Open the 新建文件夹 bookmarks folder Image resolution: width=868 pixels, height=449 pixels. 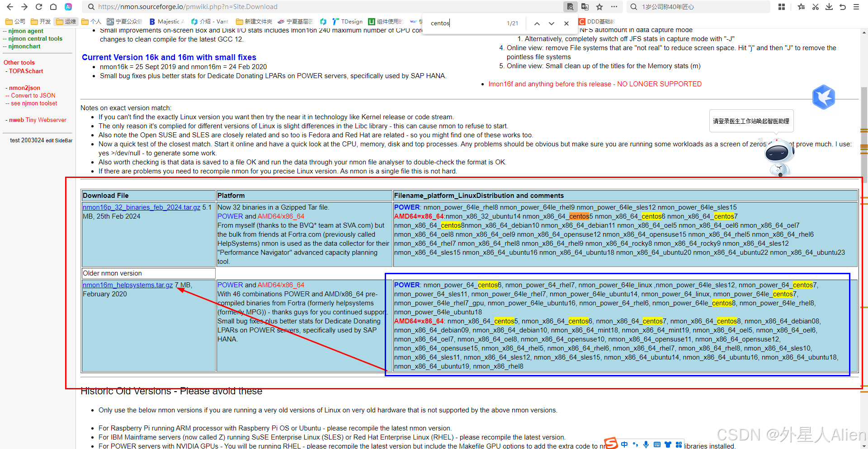[254, 21]
